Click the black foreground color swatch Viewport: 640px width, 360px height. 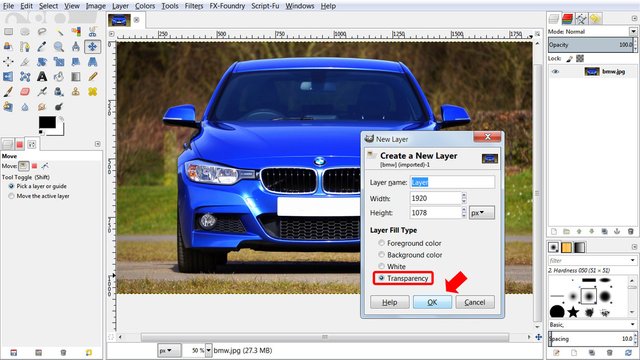pyautogui.click(x=47, y=122)
